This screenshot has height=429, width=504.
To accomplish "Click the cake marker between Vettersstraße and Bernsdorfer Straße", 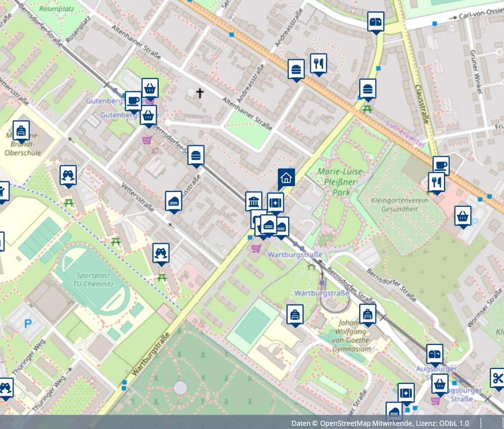I will click(174, 201).
